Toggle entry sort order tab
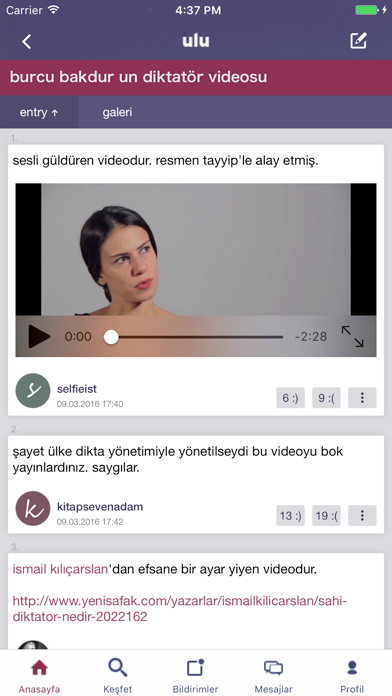392x696 pixels. pos(39,112)
